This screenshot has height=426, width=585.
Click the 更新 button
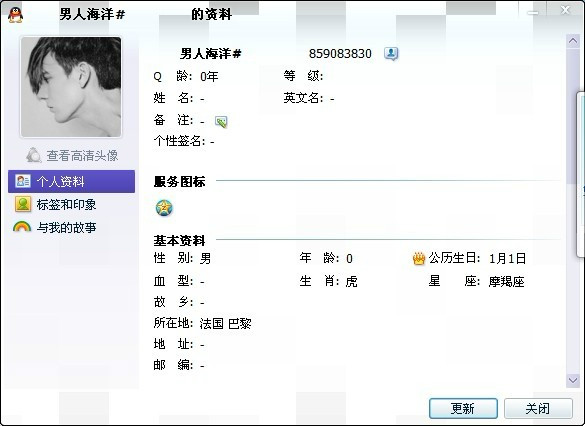tap(463, 408)
